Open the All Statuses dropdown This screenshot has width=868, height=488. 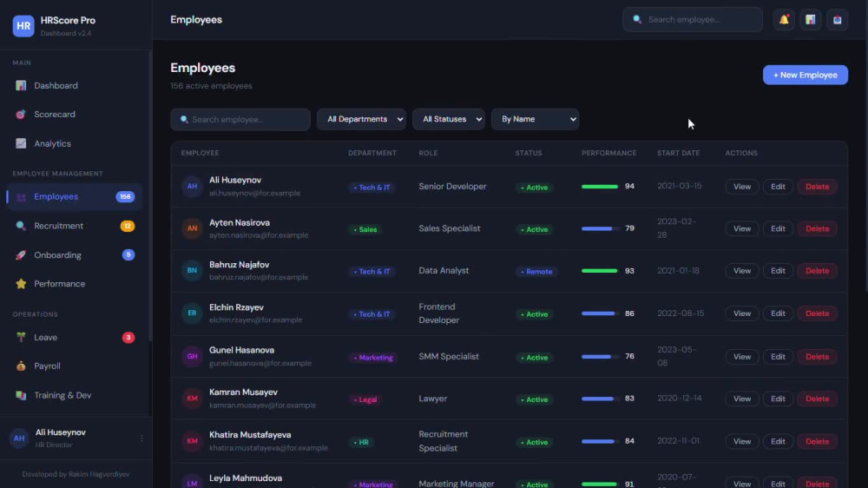[449, 119]
